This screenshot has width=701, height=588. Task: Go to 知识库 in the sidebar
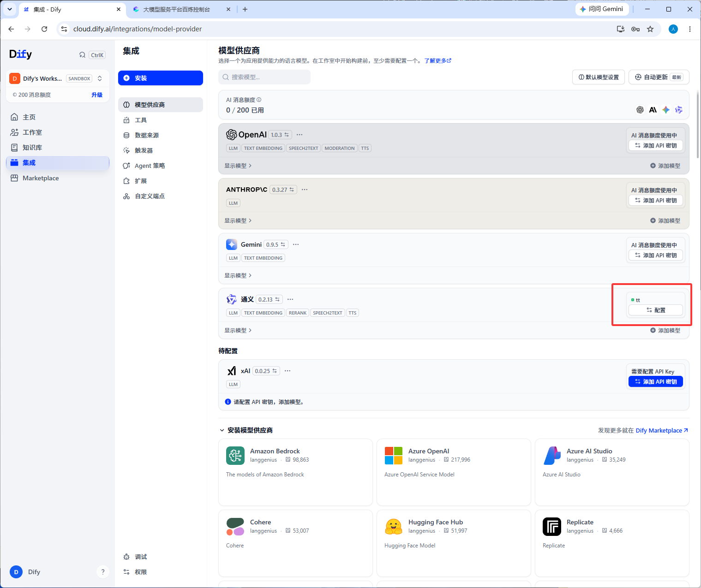tap(58, 148)
